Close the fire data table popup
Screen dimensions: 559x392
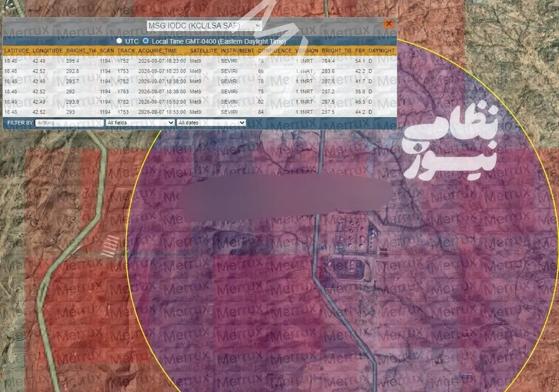[x=389, y=24]
